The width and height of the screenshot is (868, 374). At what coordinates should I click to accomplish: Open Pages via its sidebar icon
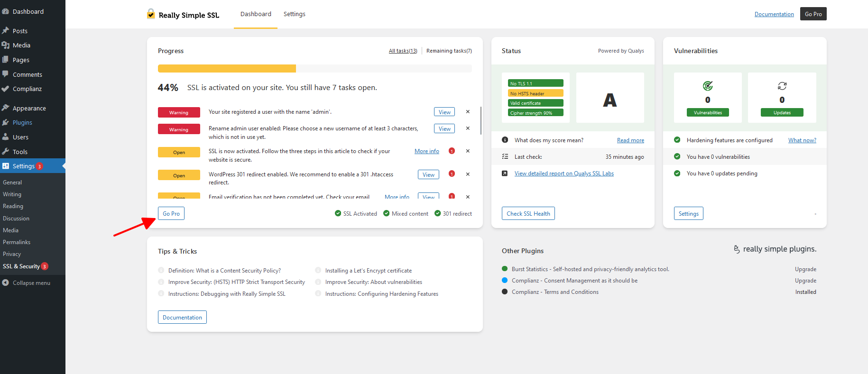click(x=6, y=60)
